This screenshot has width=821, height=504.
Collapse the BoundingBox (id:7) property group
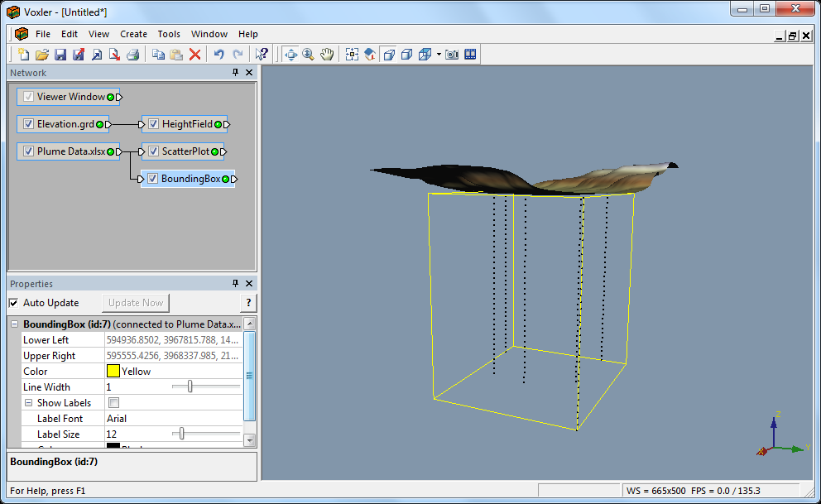[15, 324]
